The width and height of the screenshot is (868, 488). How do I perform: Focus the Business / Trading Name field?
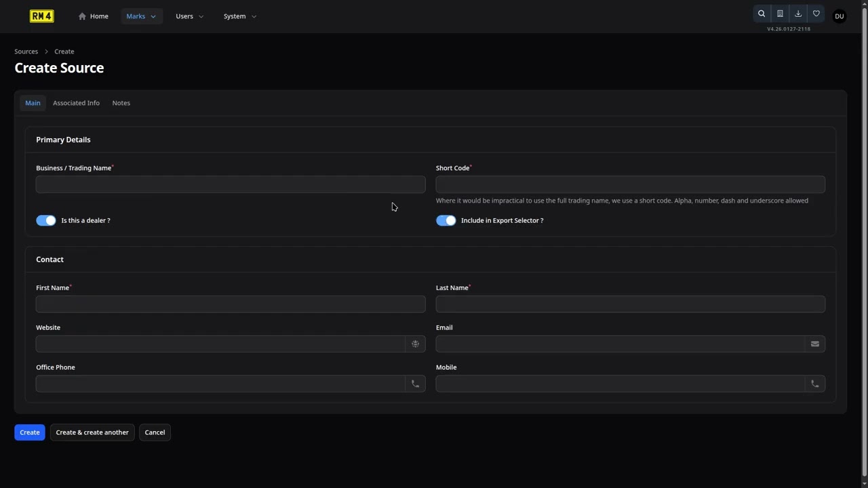231,184
